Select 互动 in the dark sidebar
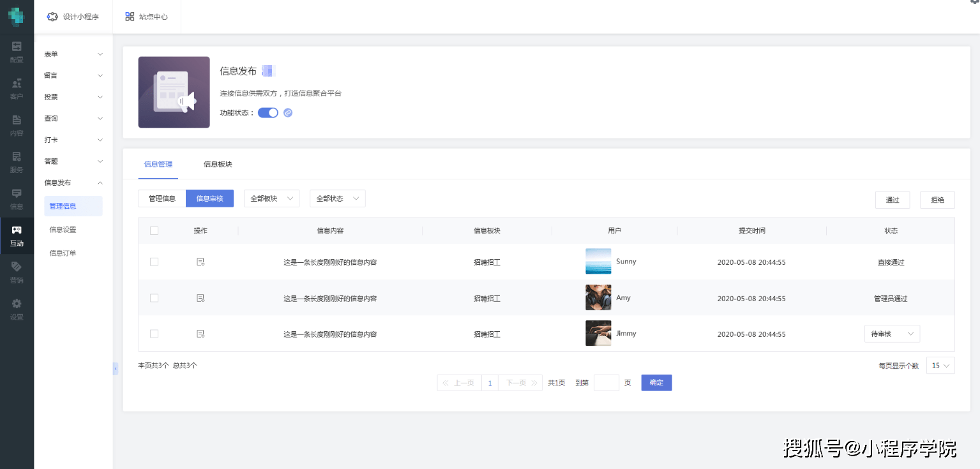Viewport: 980px width, 469px height. pos(17,236)
